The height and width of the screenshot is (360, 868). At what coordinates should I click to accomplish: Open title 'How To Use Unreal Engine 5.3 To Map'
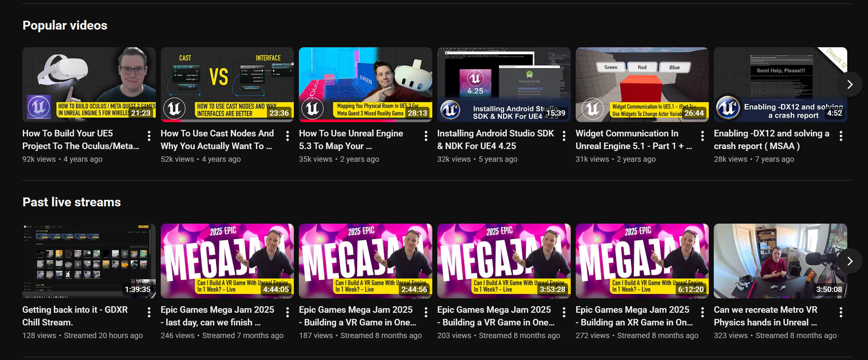coord(351,140)
